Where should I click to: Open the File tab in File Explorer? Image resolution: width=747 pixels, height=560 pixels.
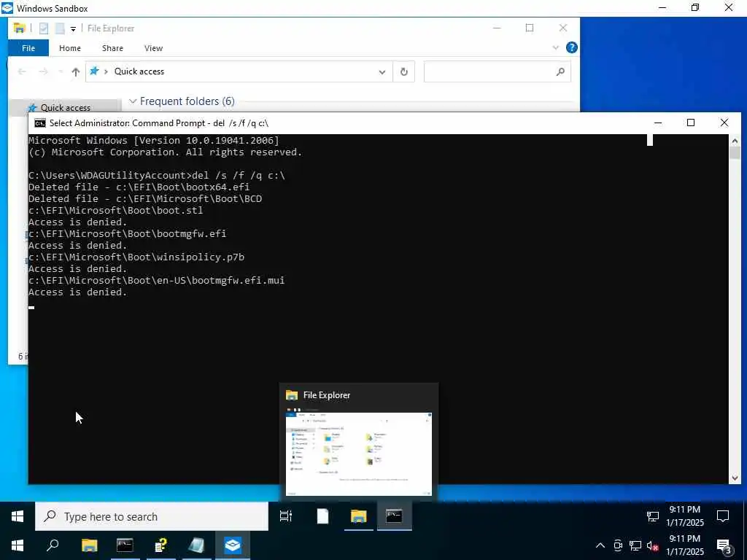click(x=28, y=48)
